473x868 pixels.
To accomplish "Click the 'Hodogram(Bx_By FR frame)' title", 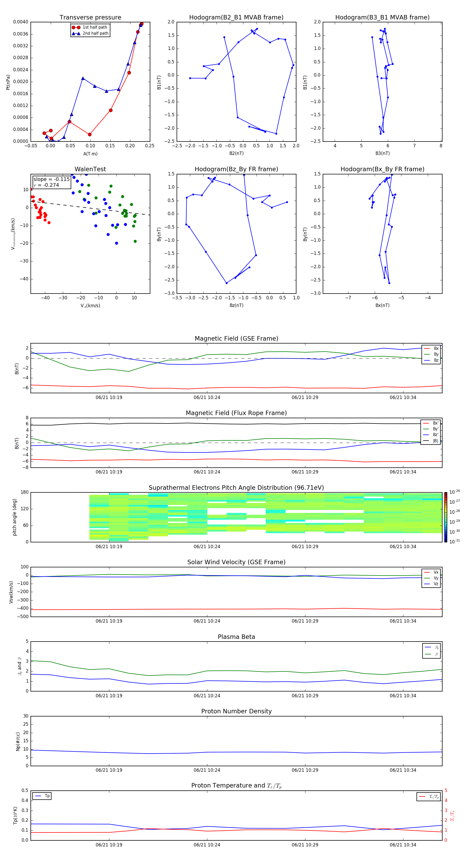I will click(382, 169).
